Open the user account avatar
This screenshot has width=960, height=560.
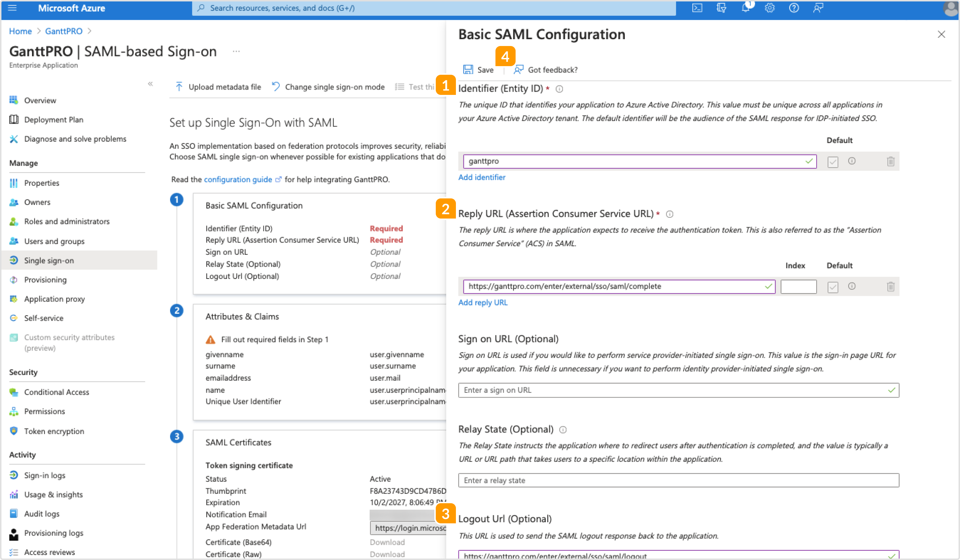click(x=951, y=9)
